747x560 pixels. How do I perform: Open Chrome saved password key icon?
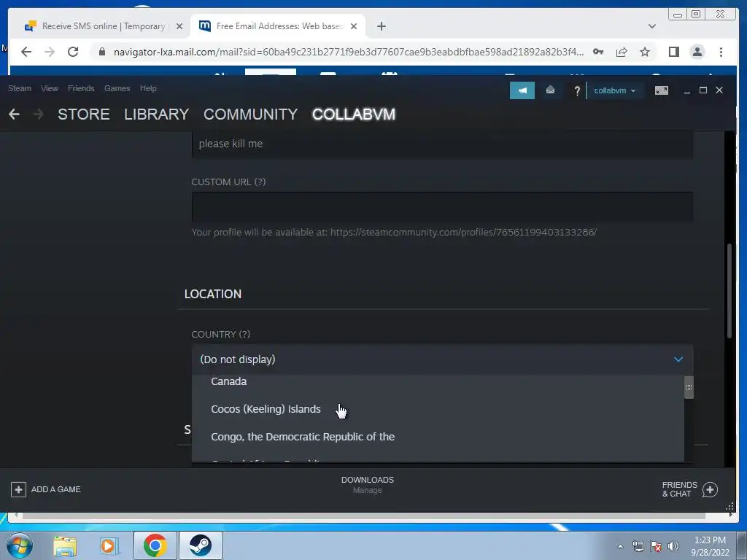tap(598, 52)
